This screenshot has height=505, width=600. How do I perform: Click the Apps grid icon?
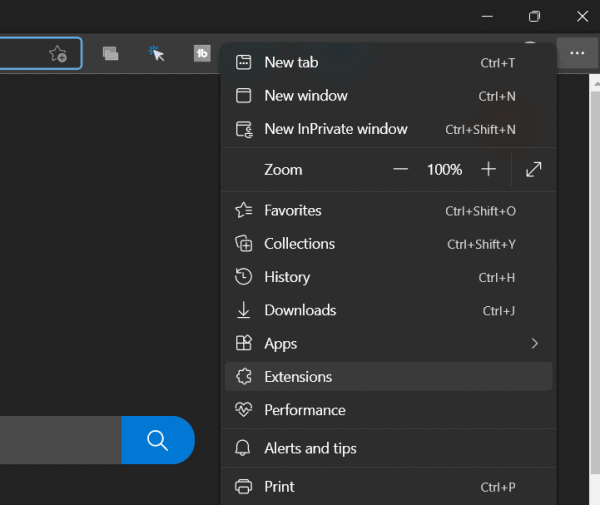point(244,343)
